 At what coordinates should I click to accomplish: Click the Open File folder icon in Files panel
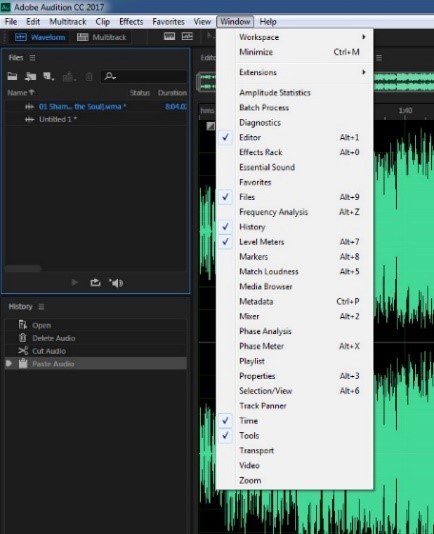[x=12, y=76]
